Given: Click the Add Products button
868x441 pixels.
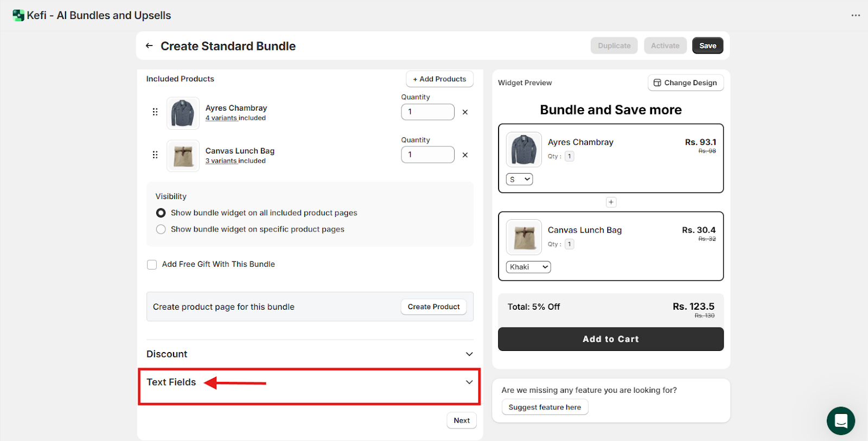Looking at the screenshot, I should (439, 79).
